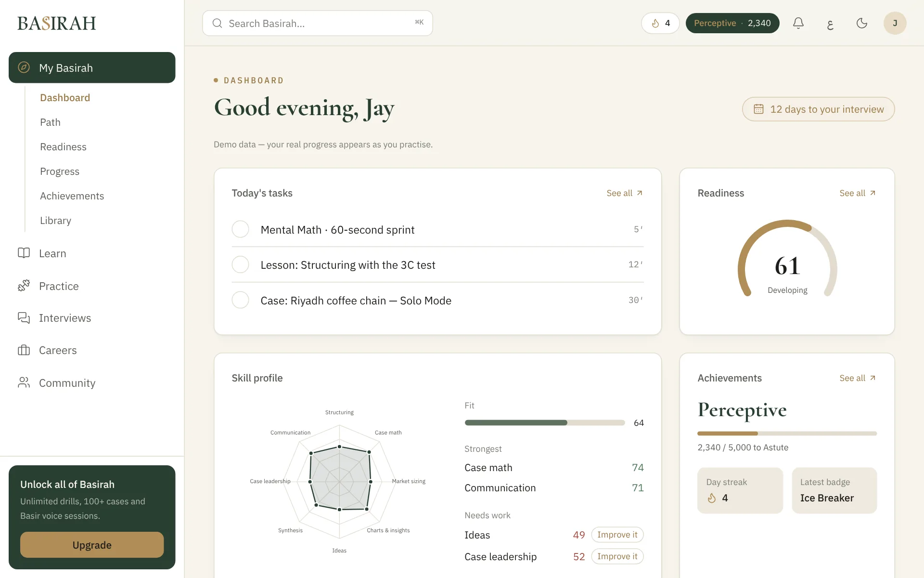Click the Community people icon

tap(24, 382)
